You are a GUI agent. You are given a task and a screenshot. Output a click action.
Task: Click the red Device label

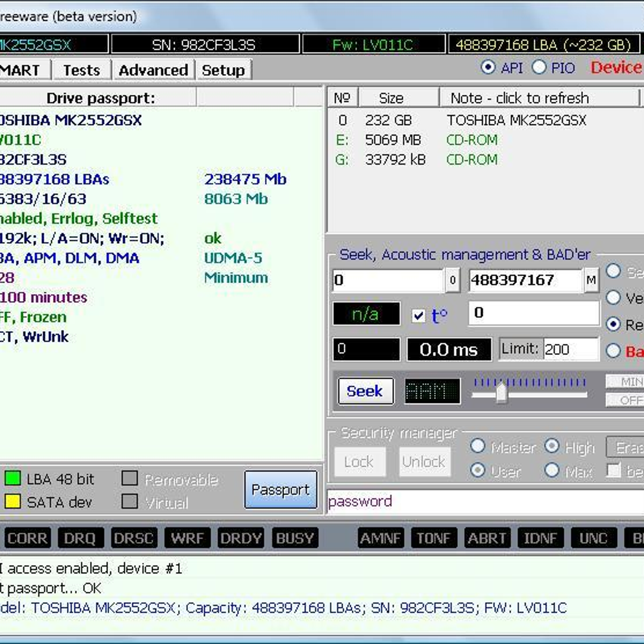[x=617, y=68]
